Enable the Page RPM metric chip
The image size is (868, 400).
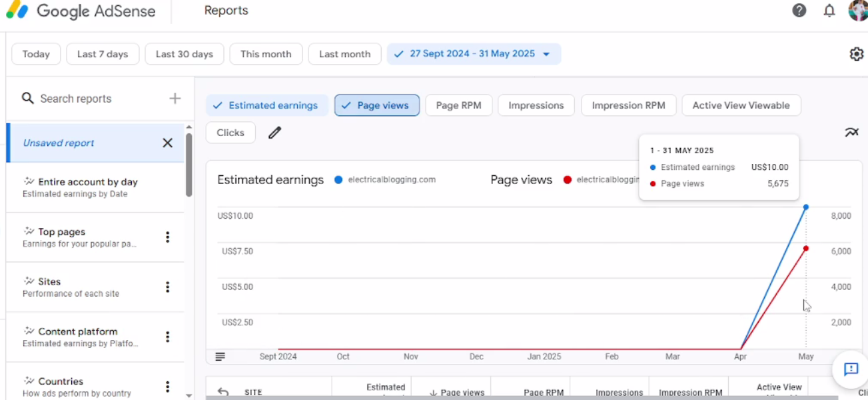point(458,105)
